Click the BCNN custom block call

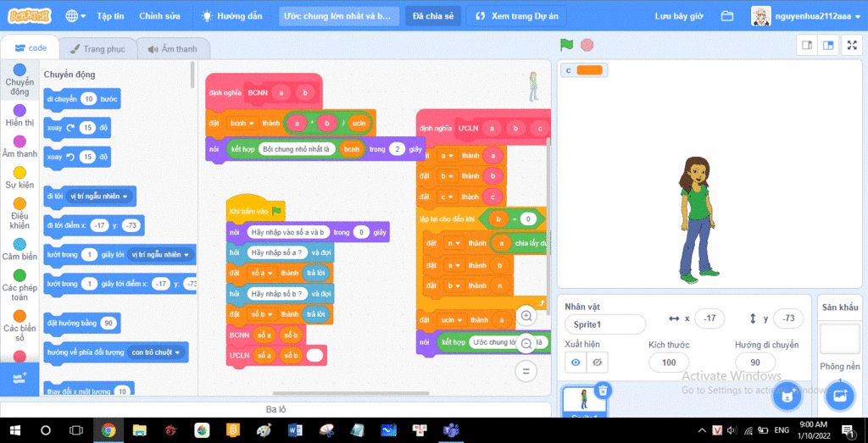[265, 334]
